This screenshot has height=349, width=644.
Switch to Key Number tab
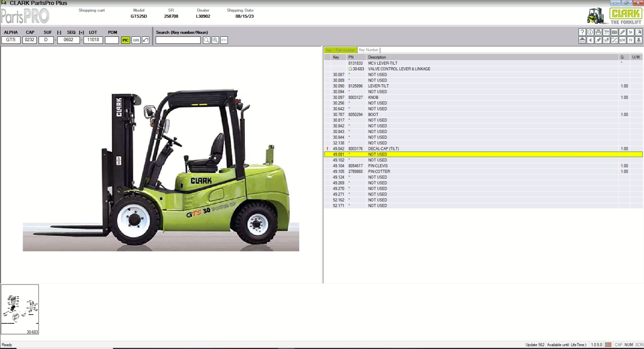[x=368, y=50]
